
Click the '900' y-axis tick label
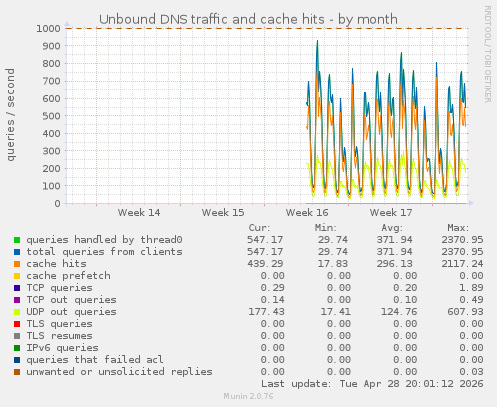click(x=52, y=46)
